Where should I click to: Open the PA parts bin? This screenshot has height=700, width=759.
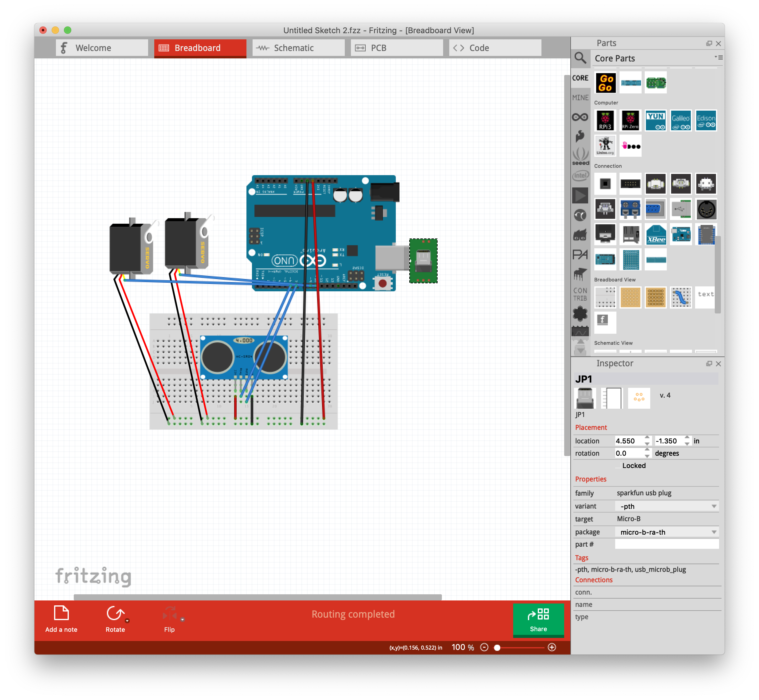click(580, 254)
